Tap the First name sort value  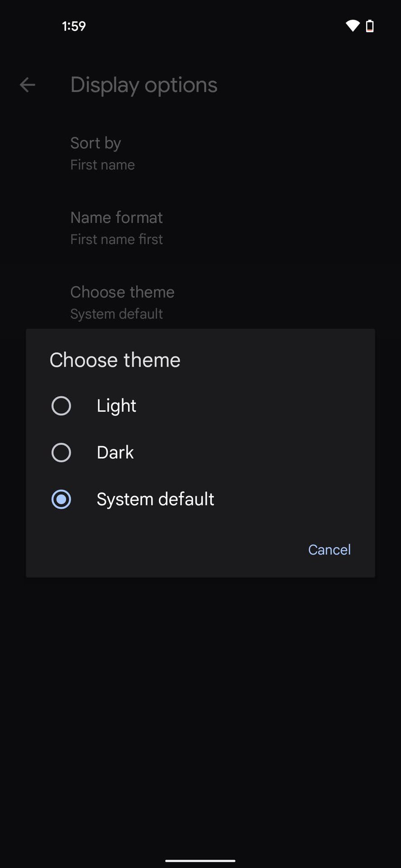coord(102,165)
